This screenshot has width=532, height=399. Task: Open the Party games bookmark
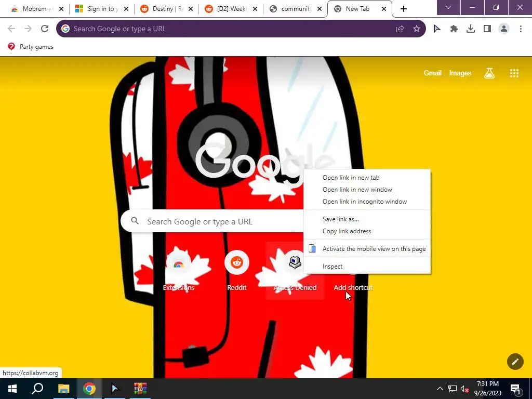click(31, 47)
